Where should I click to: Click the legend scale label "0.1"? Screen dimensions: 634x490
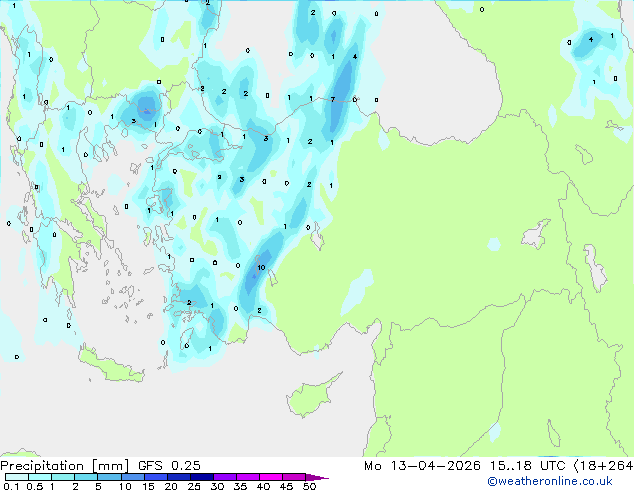[x=11, y=486]
